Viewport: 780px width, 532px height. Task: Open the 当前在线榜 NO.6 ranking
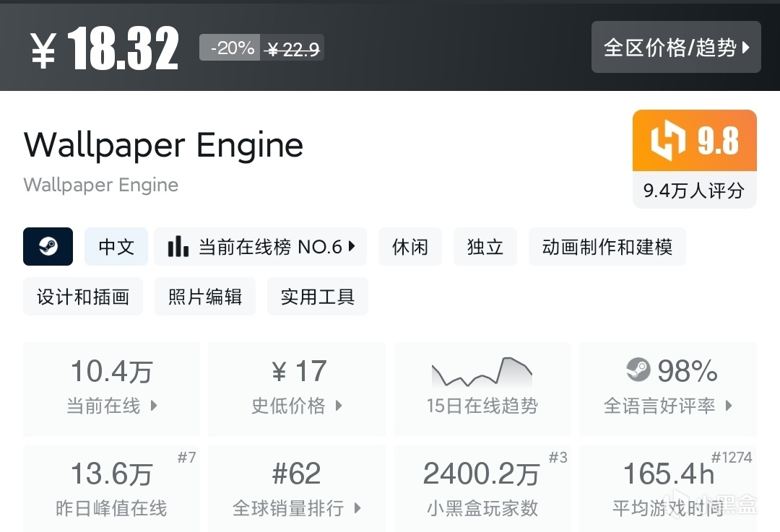coord(261,247)
